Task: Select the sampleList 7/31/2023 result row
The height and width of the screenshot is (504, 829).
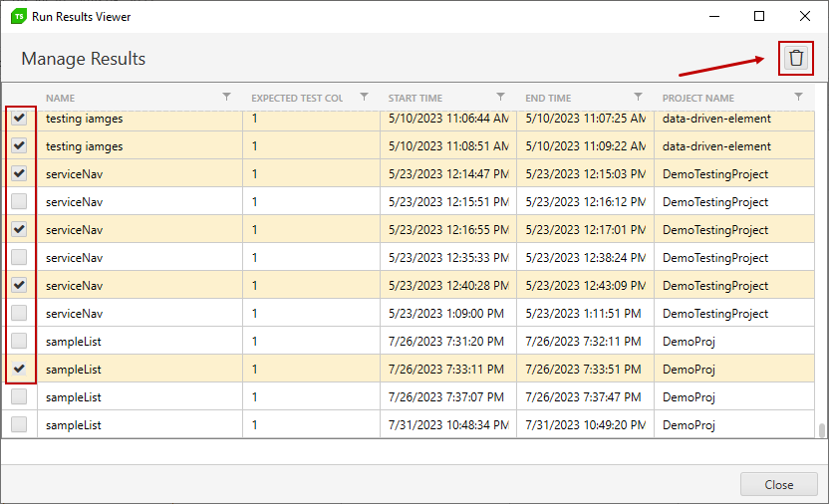Action: pyautogui.click(x=408, y=424)
